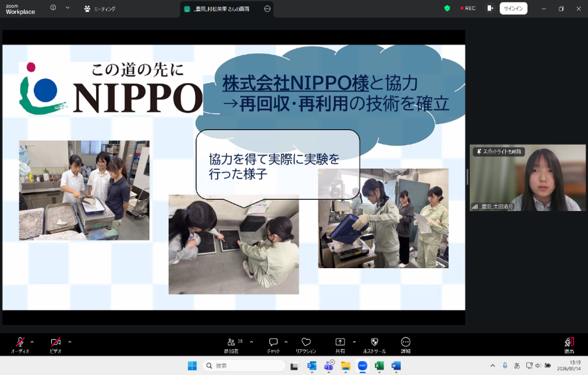588x375 pixels.
Task: Open the Host Tools shield icon
Action: 374,344
